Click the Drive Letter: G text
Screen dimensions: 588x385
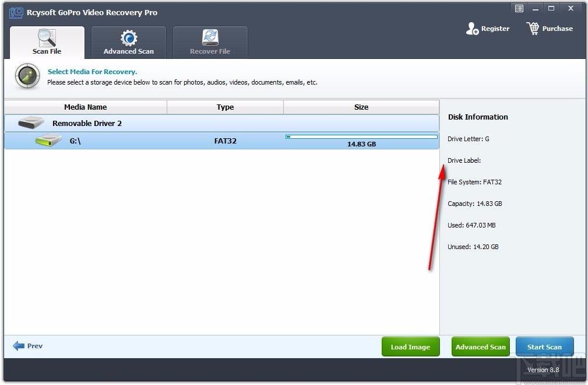pos(469,139)
